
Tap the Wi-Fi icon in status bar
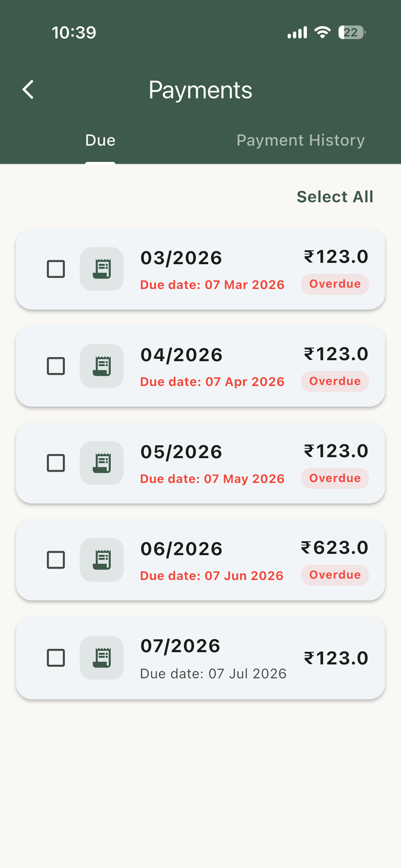coord(322,32)
